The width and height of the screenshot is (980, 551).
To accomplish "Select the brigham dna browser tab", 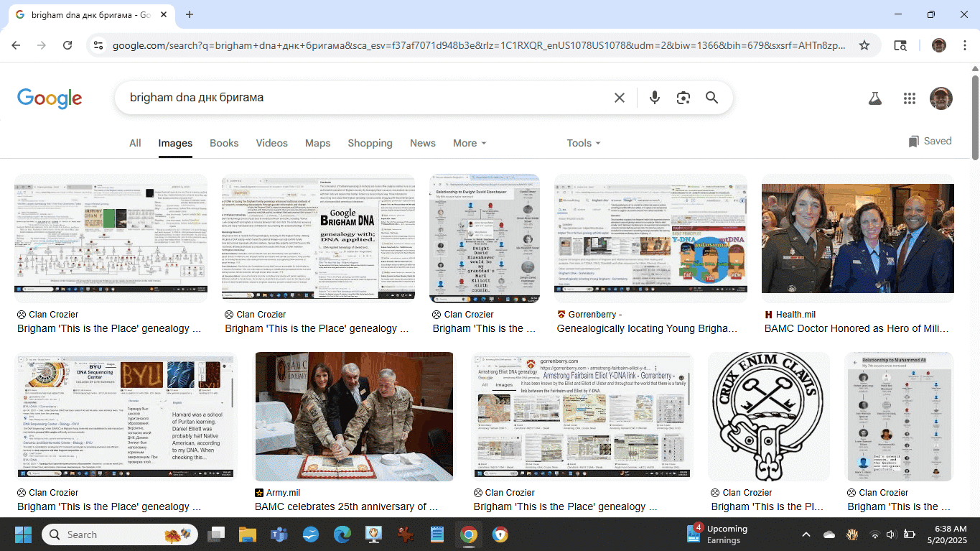I will pos(92,14).
